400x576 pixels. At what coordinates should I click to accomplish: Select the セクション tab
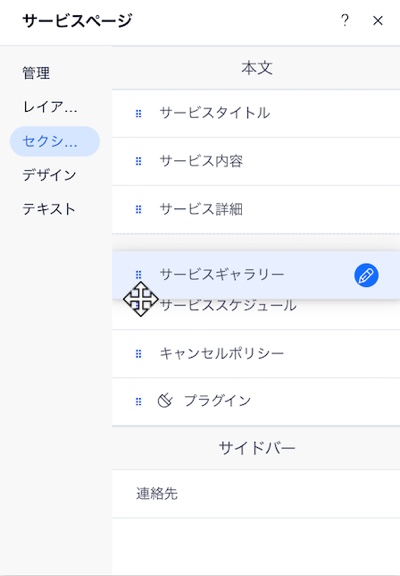[x=55, y=141]
